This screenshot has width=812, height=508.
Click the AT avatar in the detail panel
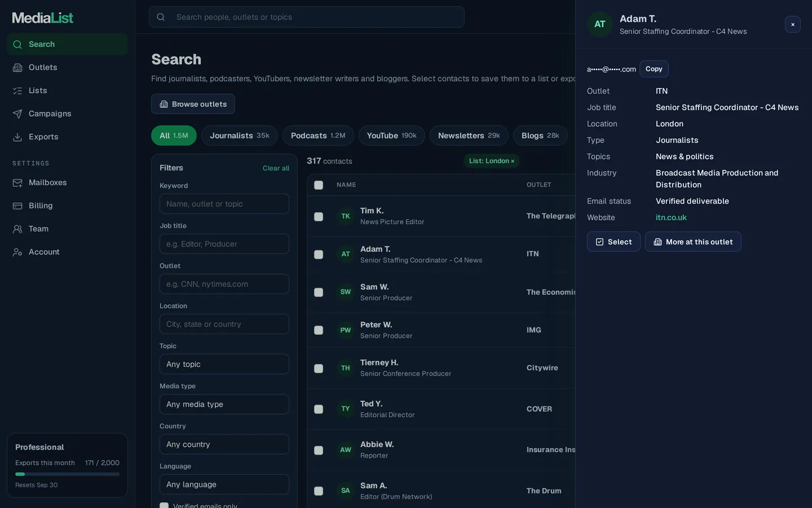tap(600, 24)
